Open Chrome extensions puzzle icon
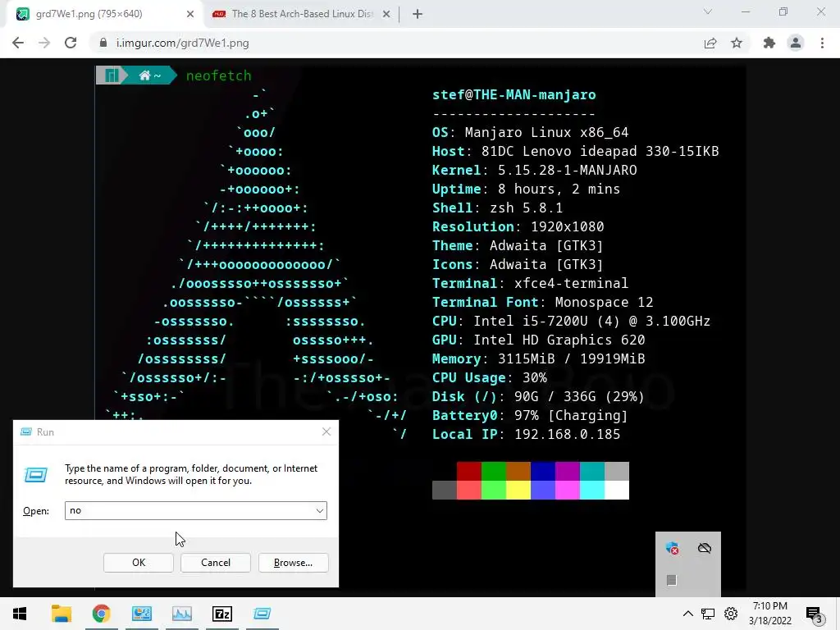The image size is (840, 630). [769, 43]
